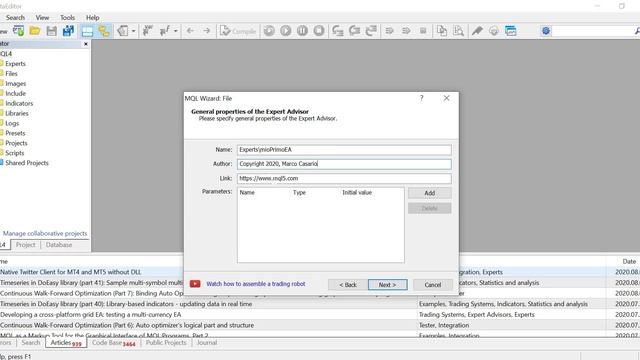Click the wizard Link input field
Viewport: 640px width, 360px height.
[344, 178]
